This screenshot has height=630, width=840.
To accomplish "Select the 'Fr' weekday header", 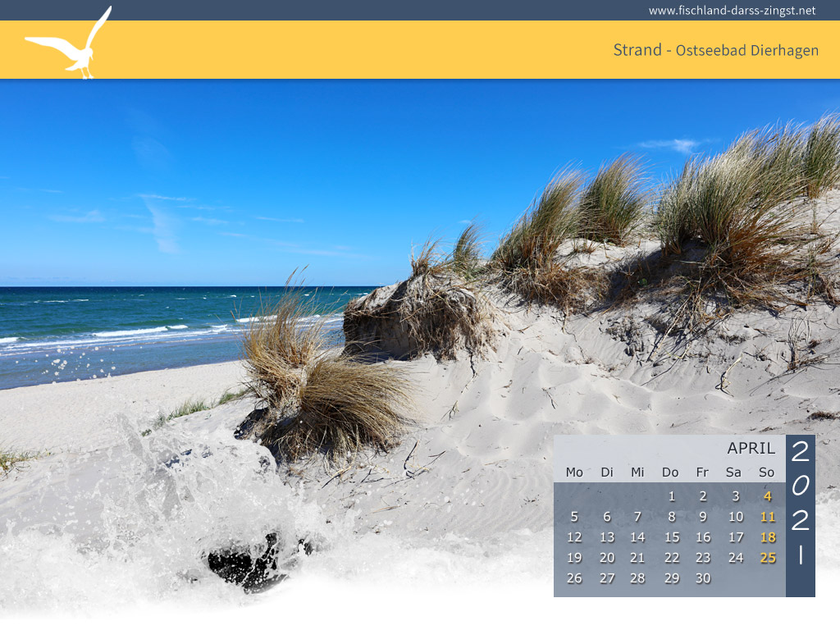I will [x=702, y=472].
